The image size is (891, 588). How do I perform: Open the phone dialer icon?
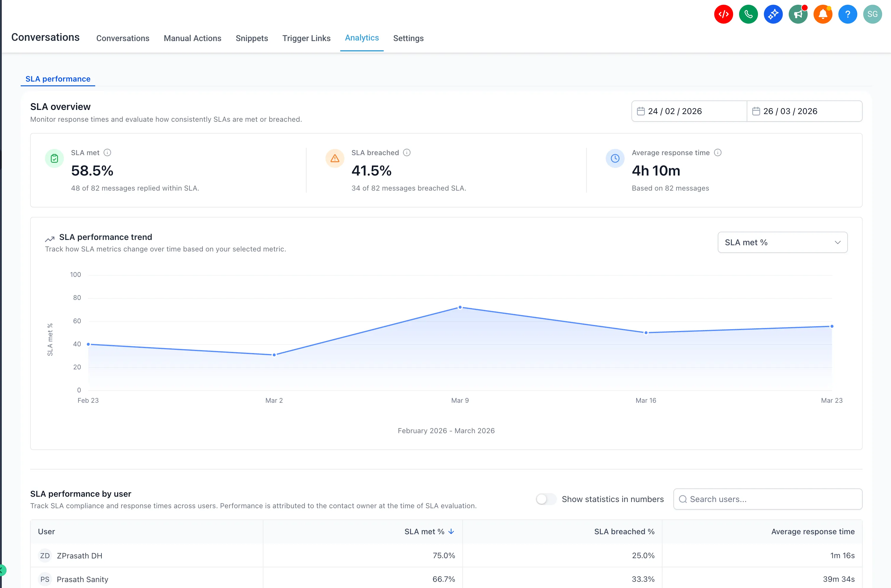[x=748, y=14]
